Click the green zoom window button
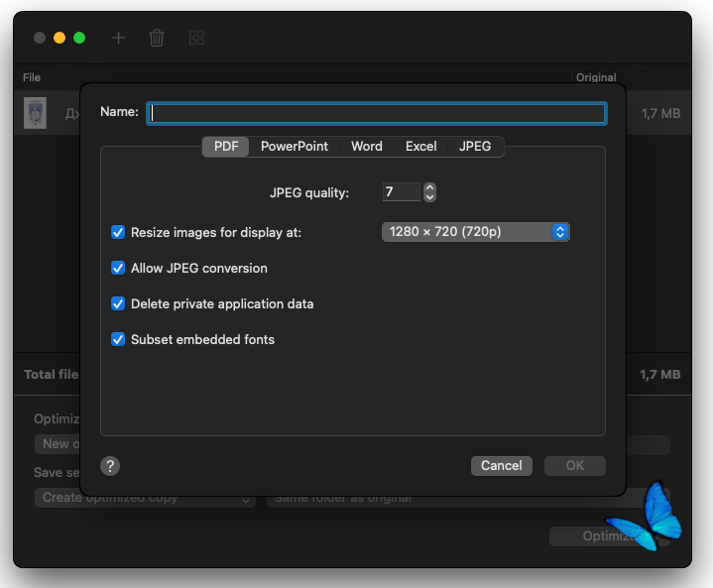Viewport: 713px width, 588px height. (79, 38)
